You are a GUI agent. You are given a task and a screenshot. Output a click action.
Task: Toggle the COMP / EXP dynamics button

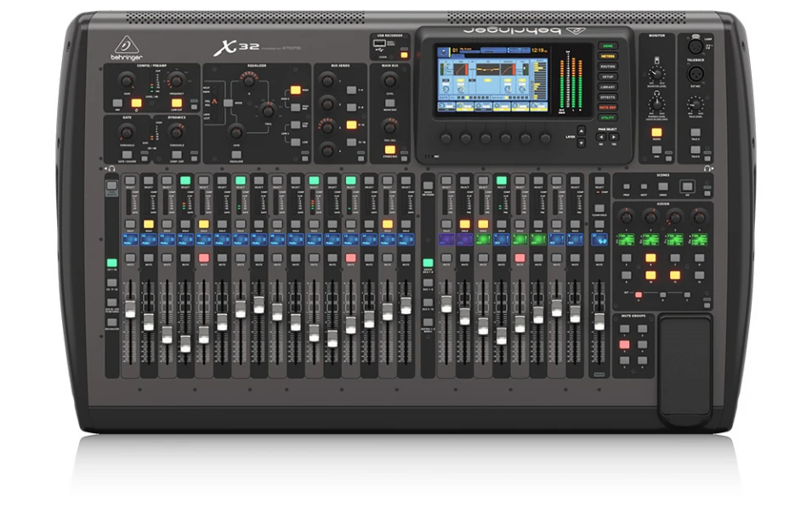pos(177,155)
